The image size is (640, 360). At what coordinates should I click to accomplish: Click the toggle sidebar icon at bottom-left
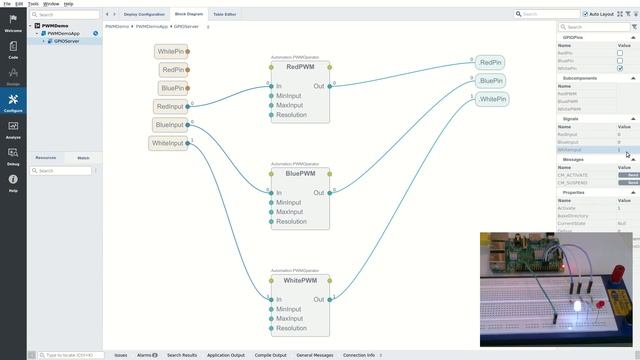31,355
